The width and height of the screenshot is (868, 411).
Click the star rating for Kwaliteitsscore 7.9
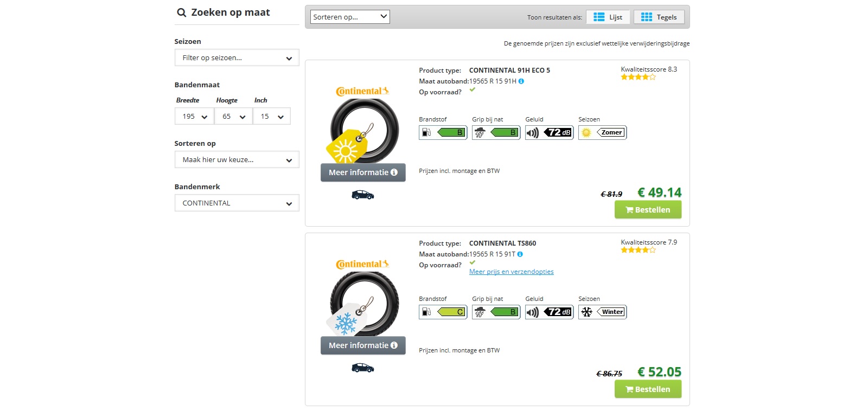[x=639, y=251]
